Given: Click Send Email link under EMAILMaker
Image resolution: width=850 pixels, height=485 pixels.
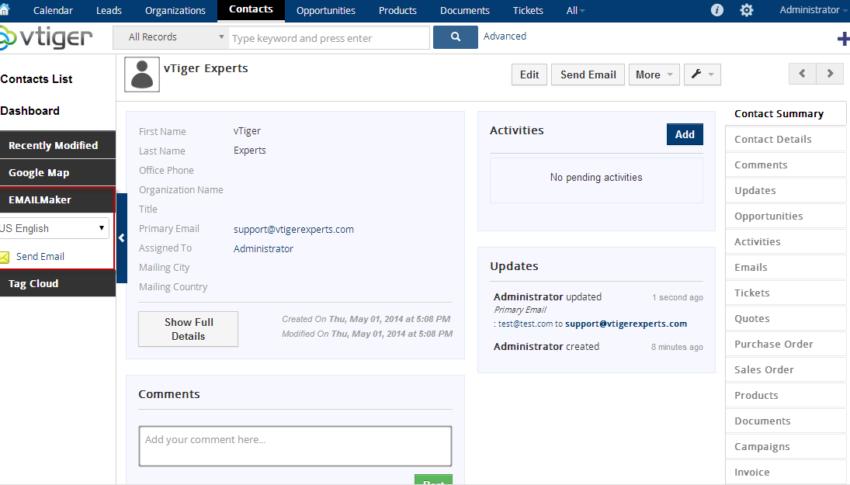Looking at the screenshot, I should [40, 256].
